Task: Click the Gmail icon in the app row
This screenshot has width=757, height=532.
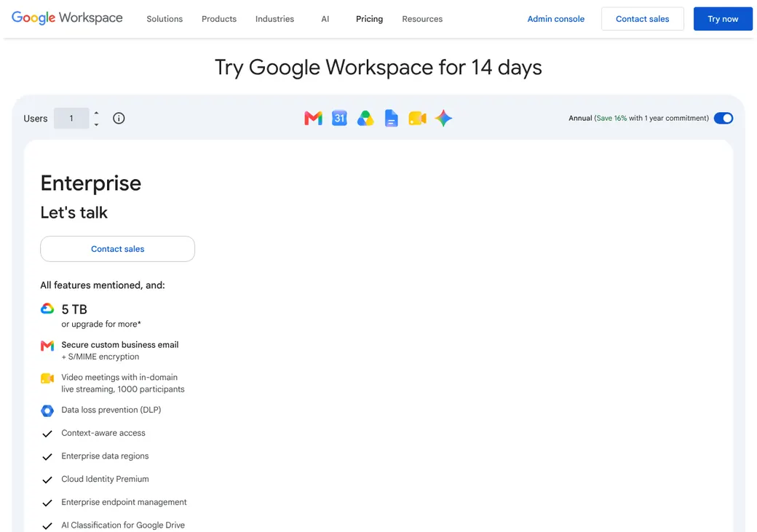Action: 313,119
